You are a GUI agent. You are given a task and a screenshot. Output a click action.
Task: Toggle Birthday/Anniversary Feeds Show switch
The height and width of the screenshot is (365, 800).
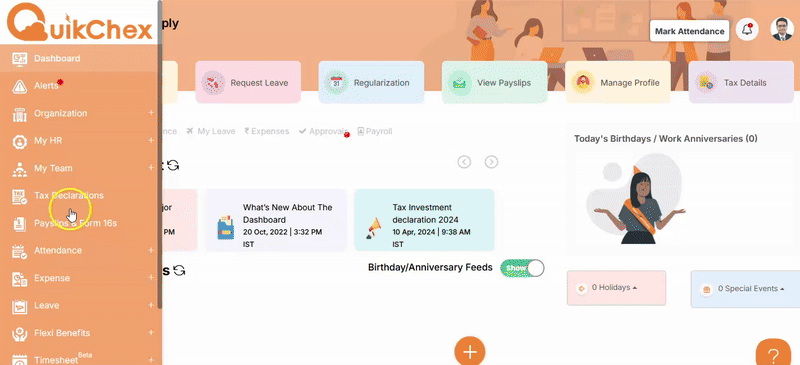tap(522, 268)
